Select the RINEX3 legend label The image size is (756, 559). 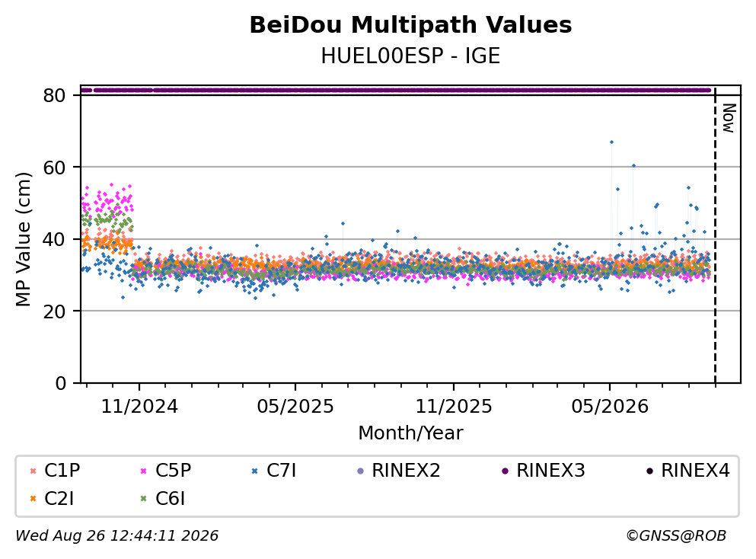tap(550, 470)
